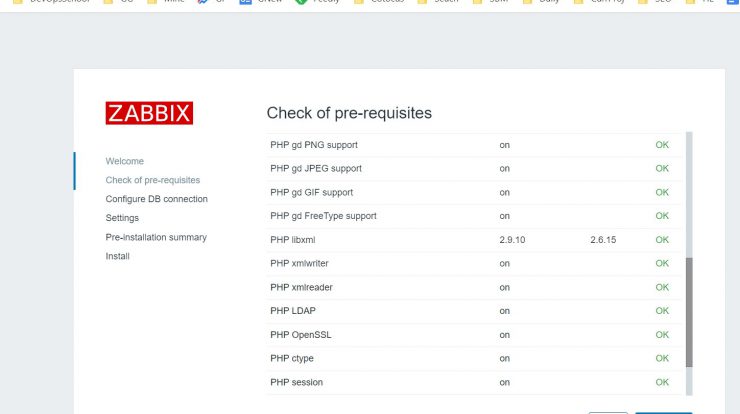
Task: Jump to the Install step
Action: pos(118,256)
